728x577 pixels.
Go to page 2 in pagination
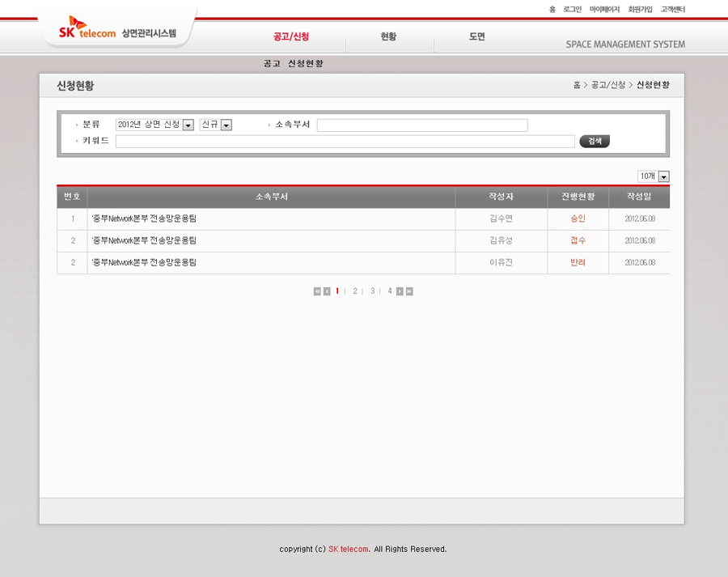pyautogui.click(x=355, y=291)
